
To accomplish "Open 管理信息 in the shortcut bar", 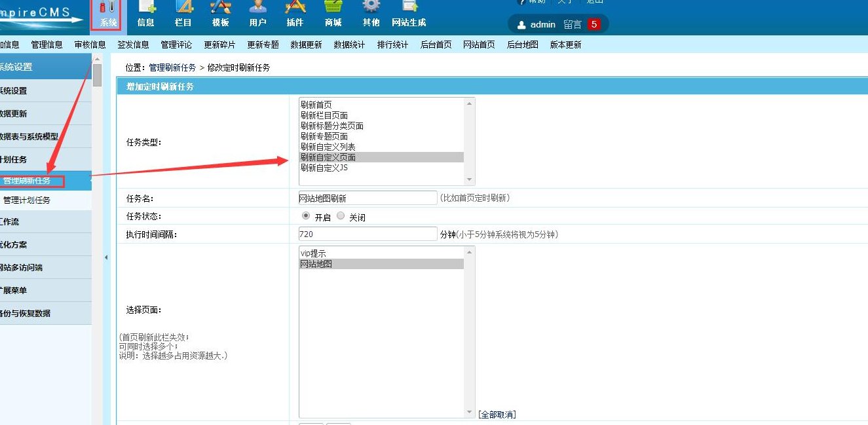I will 47,45.
